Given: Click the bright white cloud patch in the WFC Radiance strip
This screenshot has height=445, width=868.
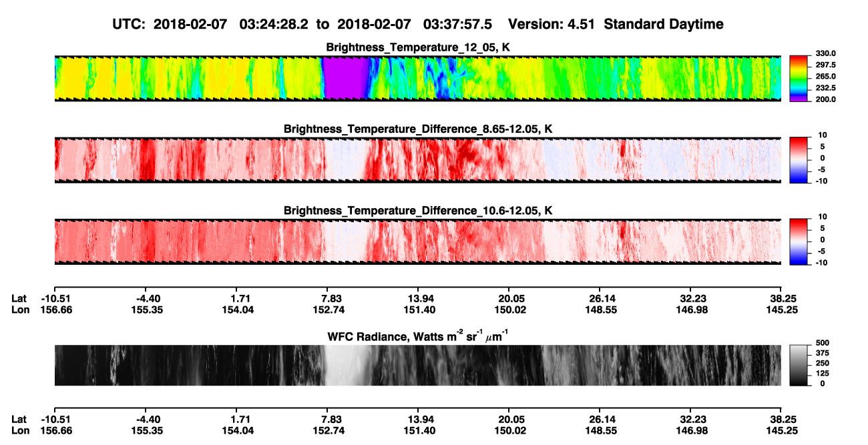Looking at the screenshot, I should (x=346, y=365).
